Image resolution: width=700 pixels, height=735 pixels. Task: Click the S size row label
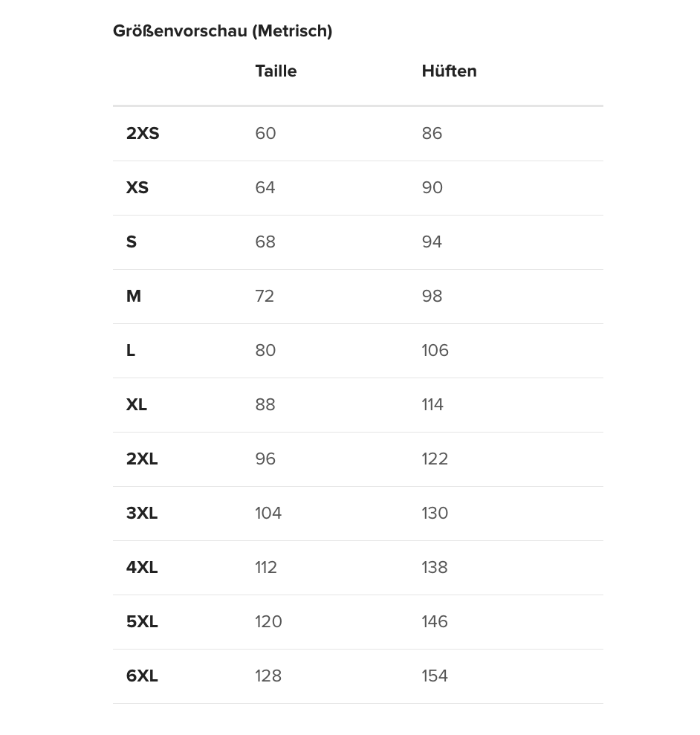[x=132, y=242]
